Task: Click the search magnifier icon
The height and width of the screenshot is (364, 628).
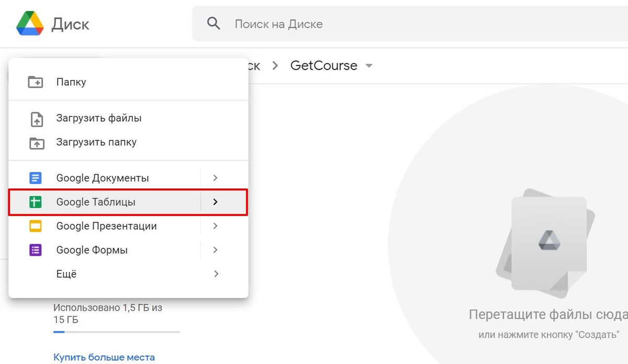Action: coord(214,24)
